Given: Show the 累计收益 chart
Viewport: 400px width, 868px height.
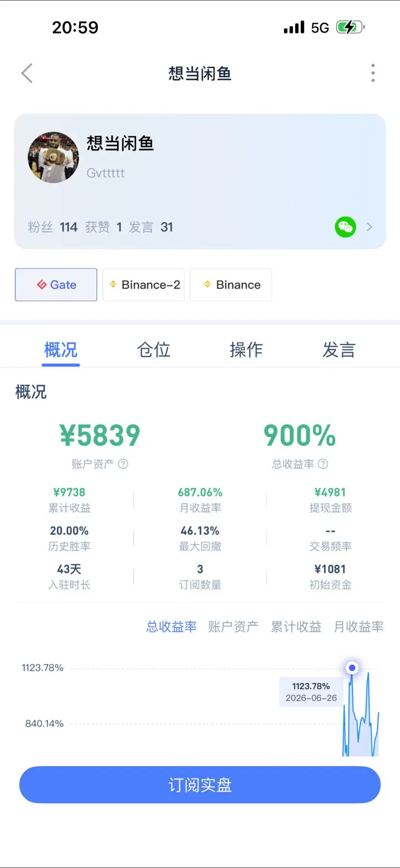Looking at the screenshot, I should tap(296, 627).
